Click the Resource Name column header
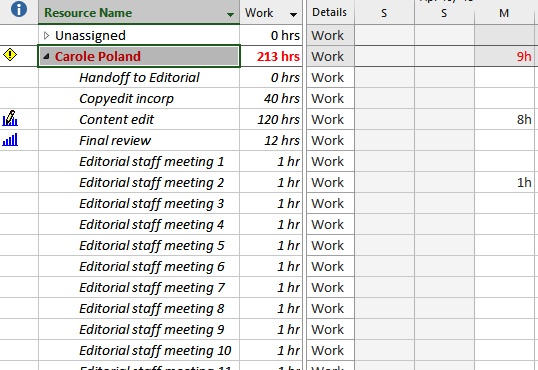The image size is (538, 370). click(139, 12)
